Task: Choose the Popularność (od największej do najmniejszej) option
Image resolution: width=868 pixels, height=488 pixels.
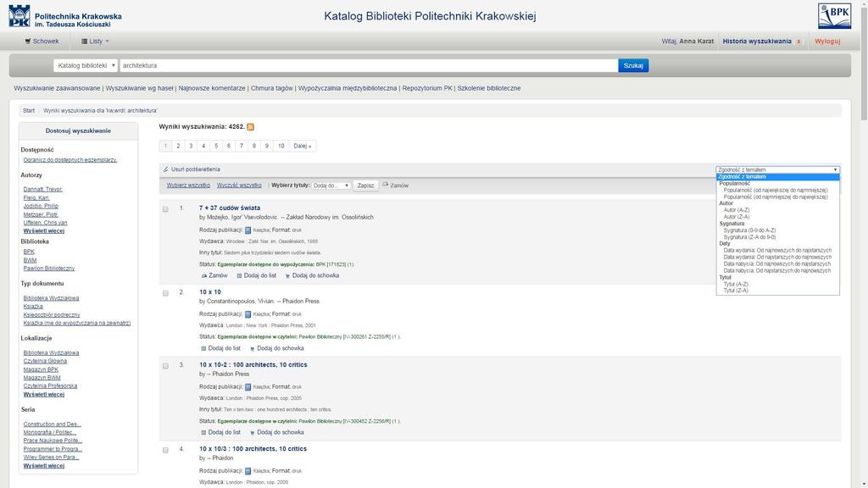Action: pyautogui.click(x=776, y=191)
